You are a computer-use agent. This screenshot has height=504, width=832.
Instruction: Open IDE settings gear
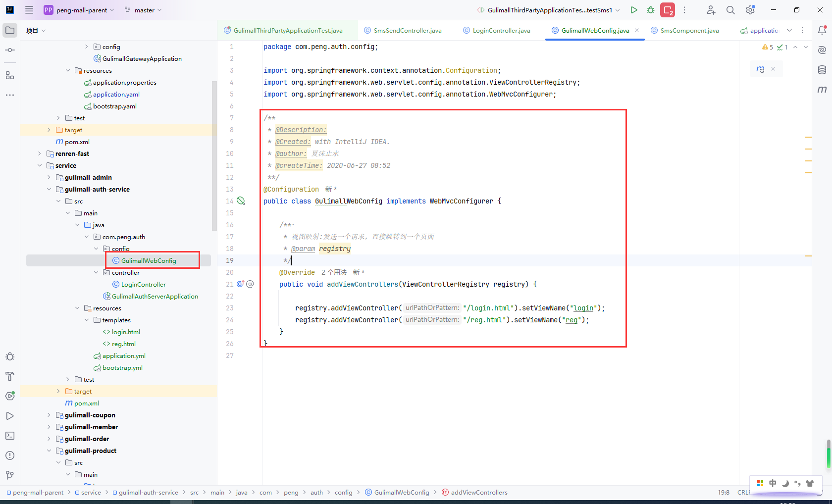pyautogui.click(x=750, y=10)
